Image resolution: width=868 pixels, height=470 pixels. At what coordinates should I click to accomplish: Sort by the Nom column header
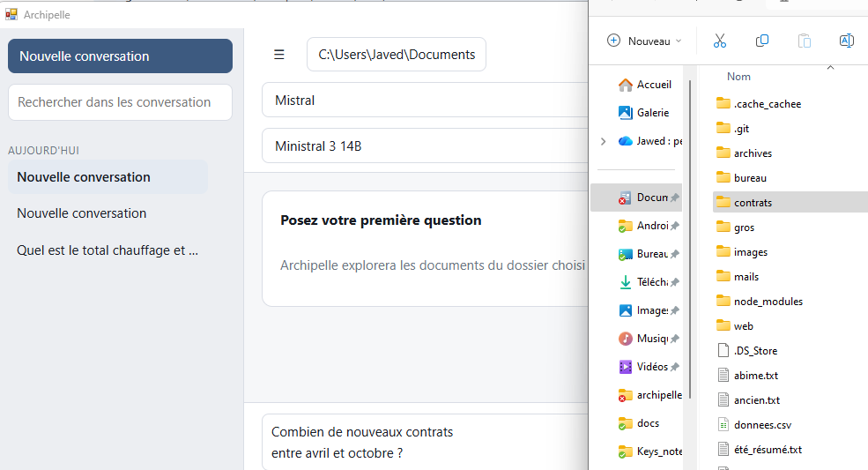(x=738, y=77)
